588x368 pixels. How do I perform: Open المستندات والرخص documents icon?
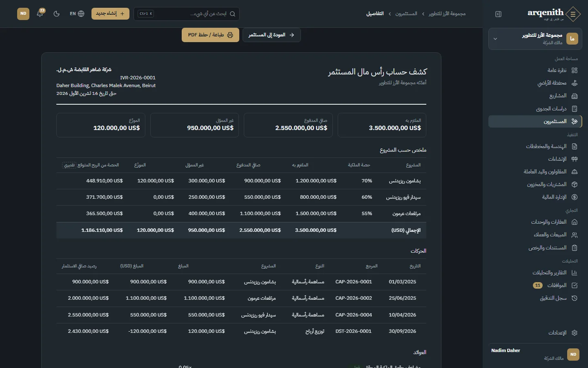(x=575, y=248)
